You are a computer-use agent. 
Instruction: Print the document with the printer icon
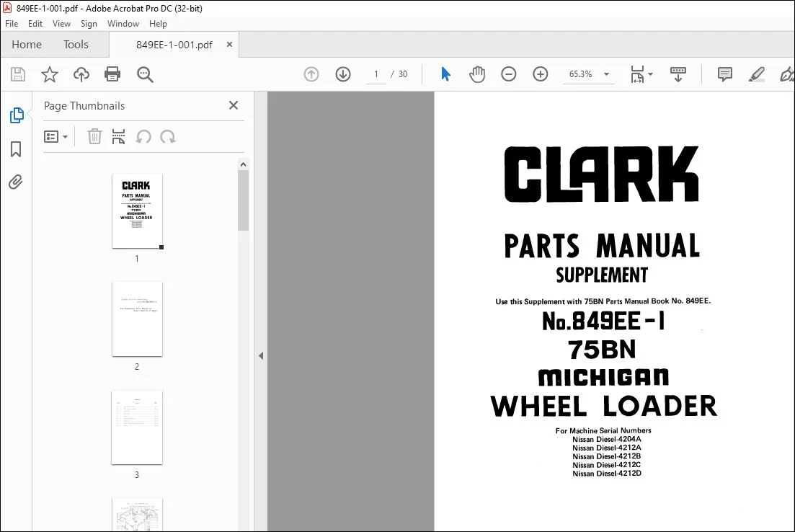(x=112, y=74)
